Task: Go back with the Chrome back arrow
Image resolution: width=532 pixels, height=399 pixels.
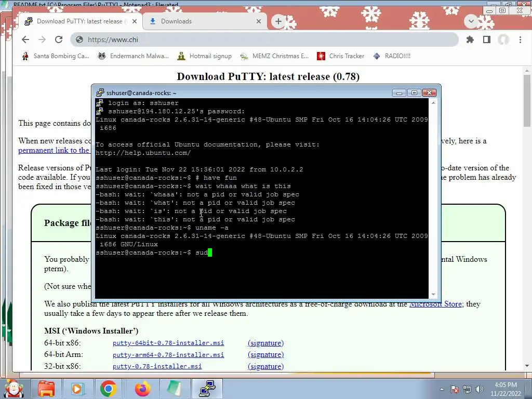Action: point(25,39)
